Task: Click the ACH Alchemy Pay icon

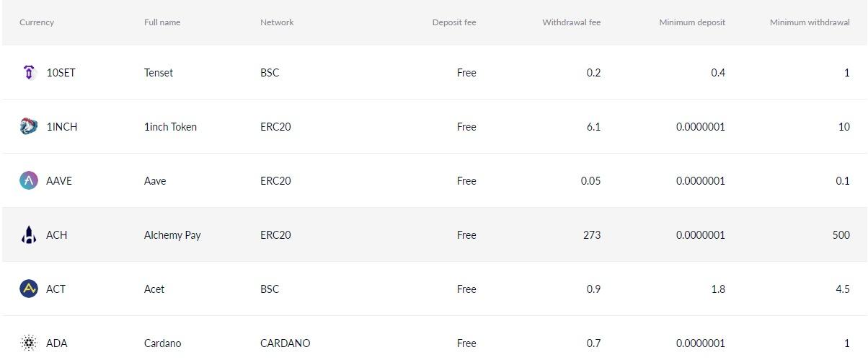Action: pyautogui.click(x=29, y=234)
